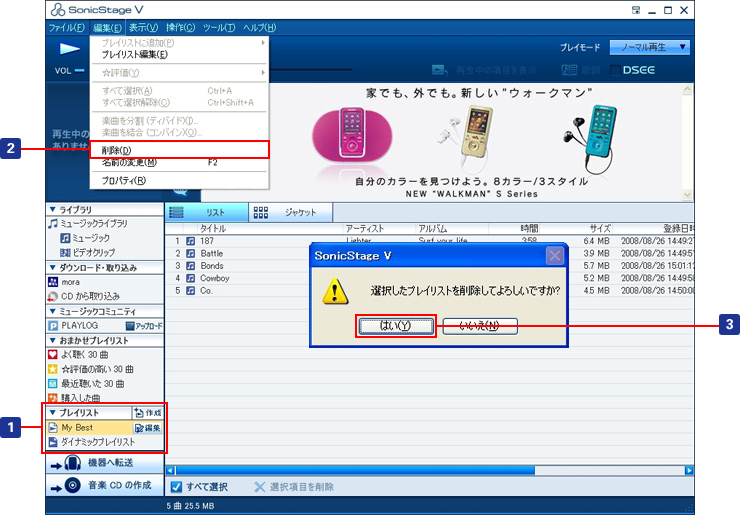Screen dimensions: 740x515
Task: Confirm deletion with the はい(Y) button
Action: (x=396, y=326)
